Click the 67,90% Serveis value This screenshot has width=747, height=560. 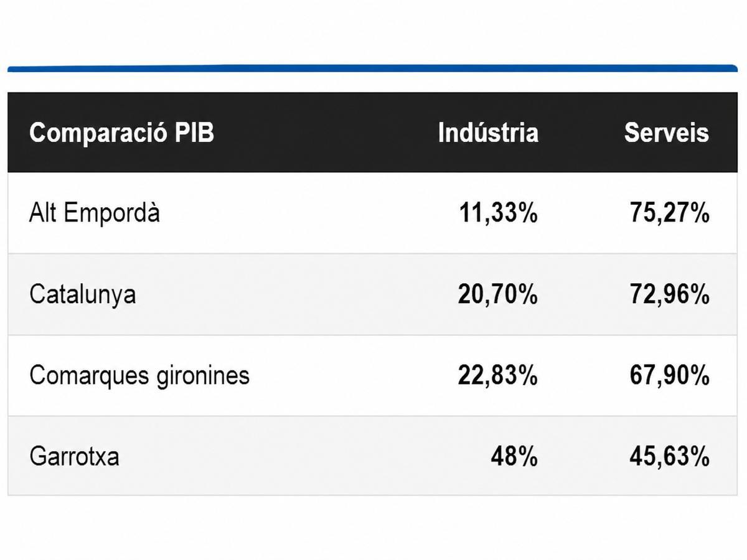[x=669, y=376]
